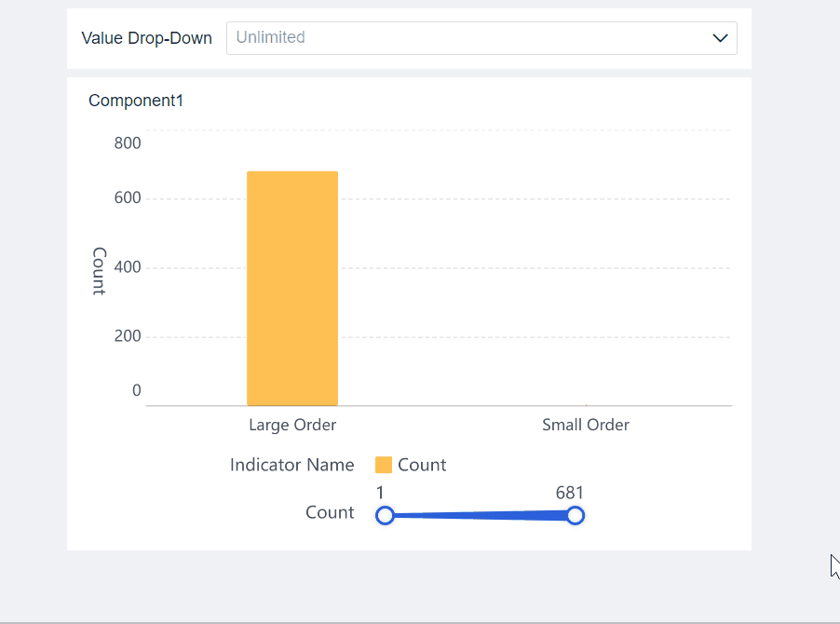Click the Count filter label beside the slider
Viewport: 840px width, 624px height.
pyautogui.click(x=331, y=512)
